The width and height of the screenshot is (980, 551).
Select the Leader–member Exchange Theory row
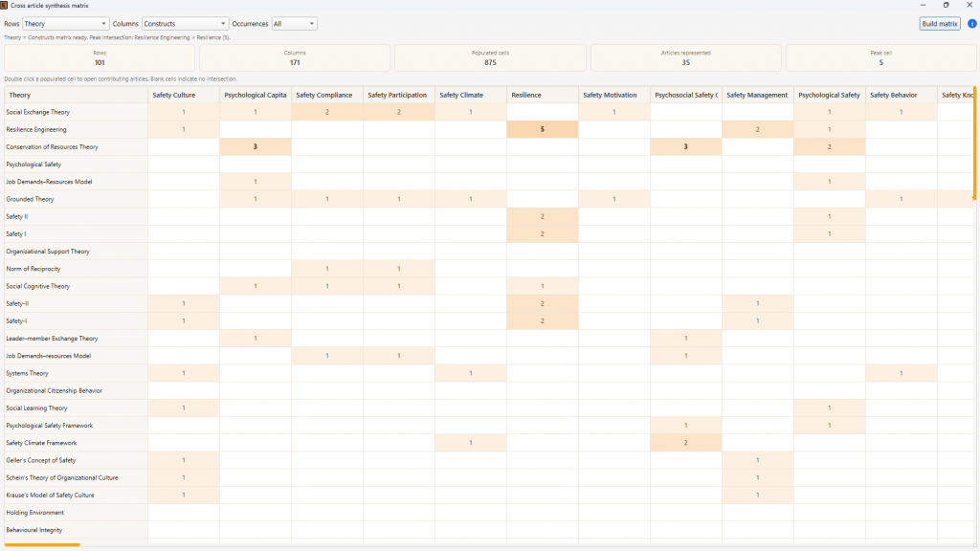pos(77,338)
